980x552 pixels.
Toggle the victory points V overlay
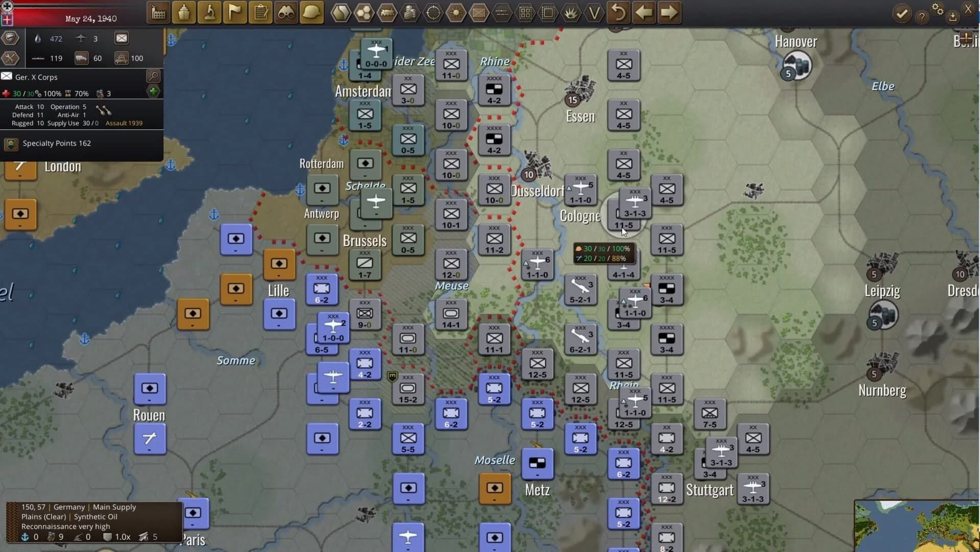pos(594,12)
